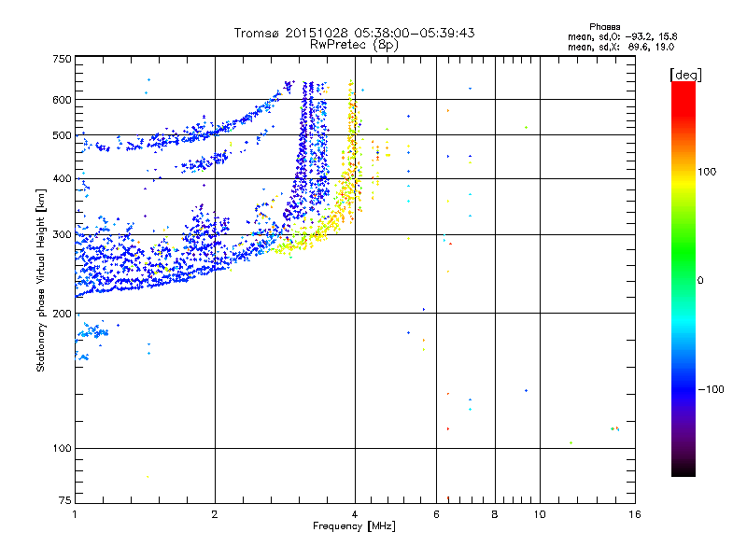Click the 750 tick label on the y-axis
The width and height of the screenshot is (747, 560).
(x=62, y=58)
